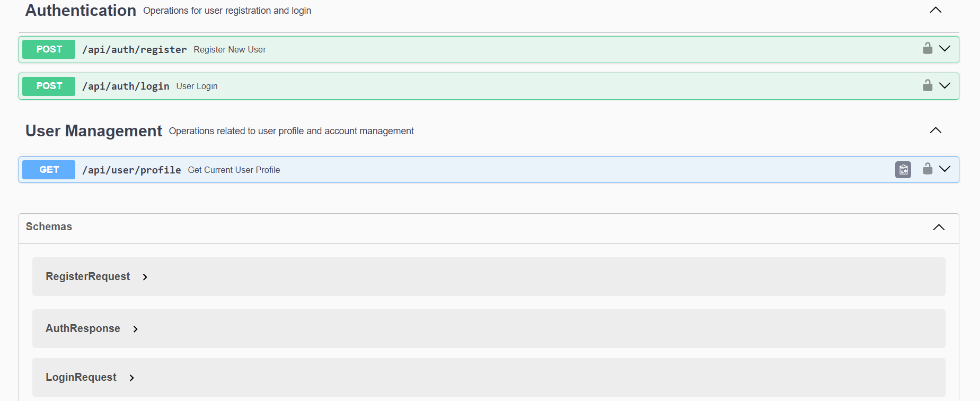The image size is (980, 401).
Task: Collapse the Authentication section arrow
Action: click(x=935, y=10)
